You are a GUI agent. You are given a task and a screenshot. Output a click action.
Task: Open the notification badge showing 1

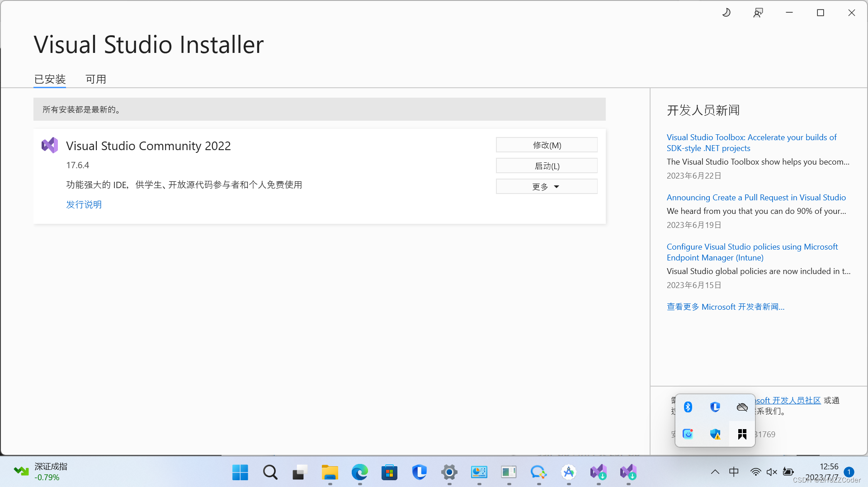(849, 472)
